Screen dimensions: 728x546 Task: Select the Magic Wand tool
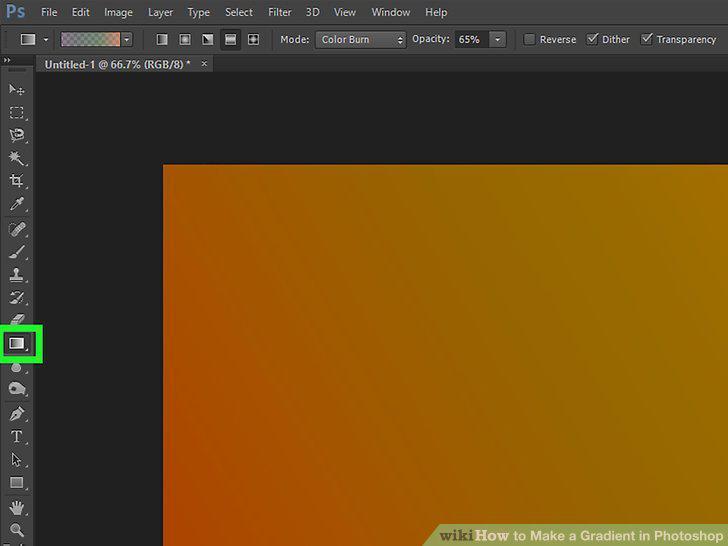[x=17, y=158]
